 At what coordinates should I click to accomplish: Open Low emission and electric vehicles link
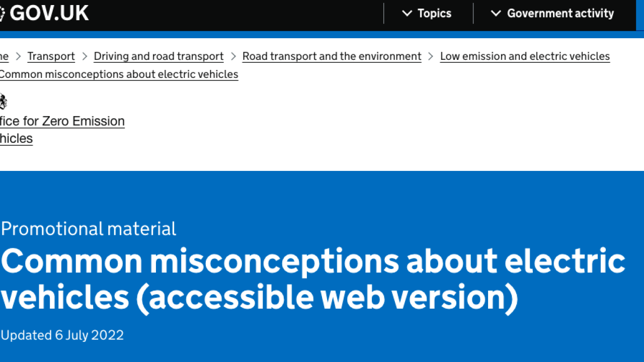(x=525, y=56)
